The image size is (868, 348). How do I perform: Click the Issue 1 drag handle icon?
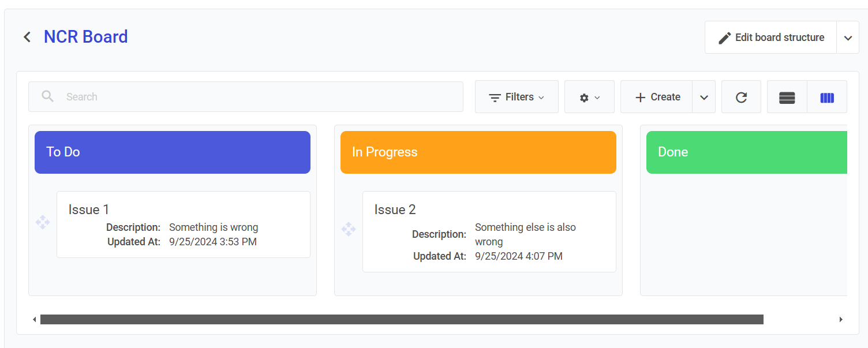point(43,223)
